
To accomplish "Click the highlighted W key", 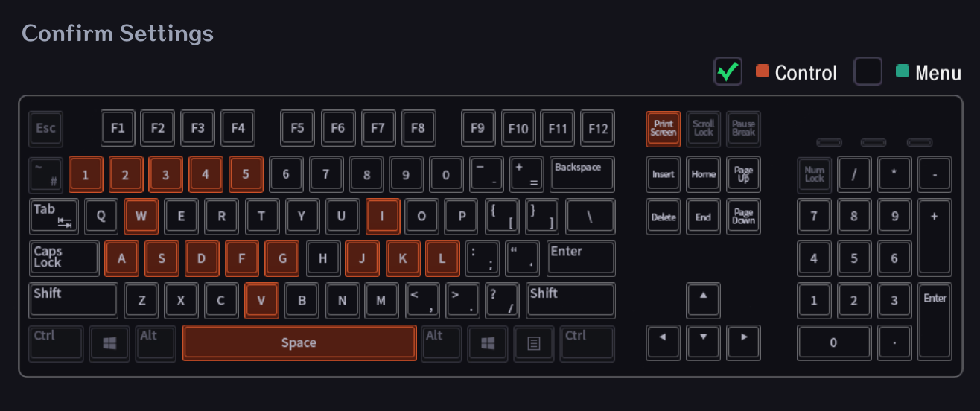I will coord(141,217).
